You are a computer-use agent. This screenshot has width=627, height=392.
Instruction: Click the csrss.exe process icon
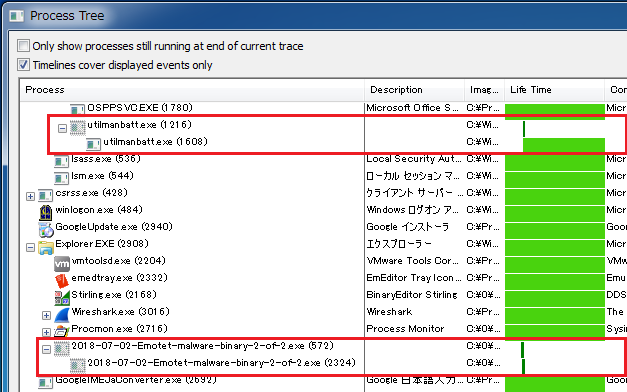(45, 195)
